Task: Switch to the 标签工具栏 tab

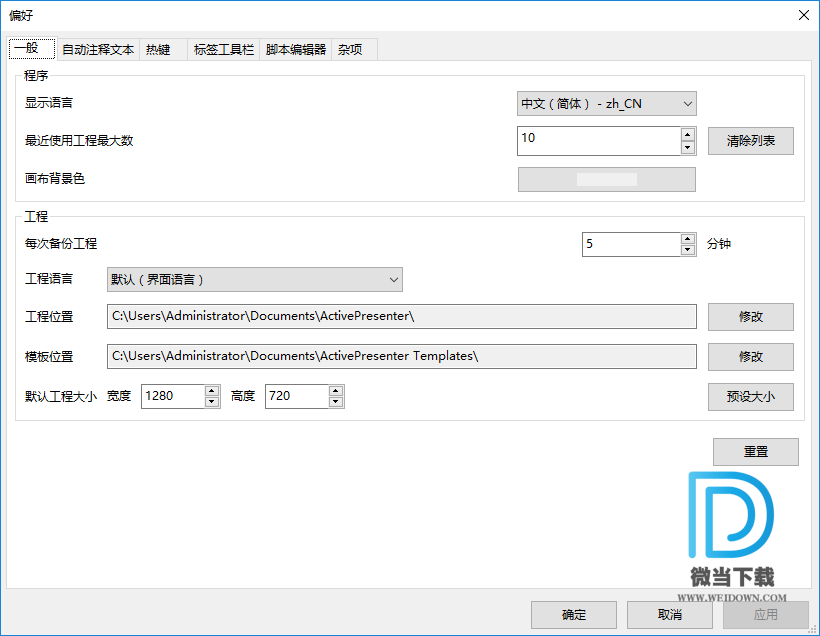Action: [223, 50]
